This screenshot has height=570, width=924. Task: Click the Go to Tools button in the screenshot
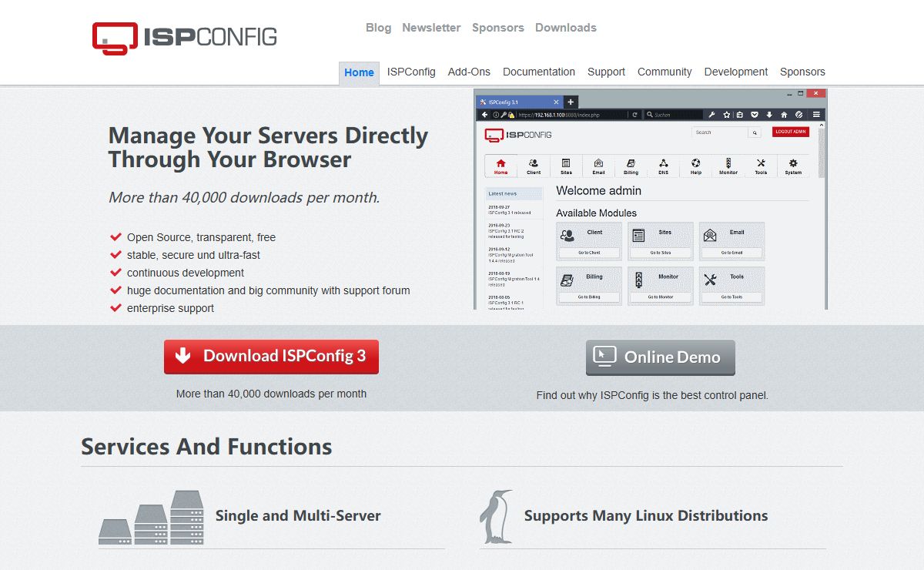pos(731,297)
